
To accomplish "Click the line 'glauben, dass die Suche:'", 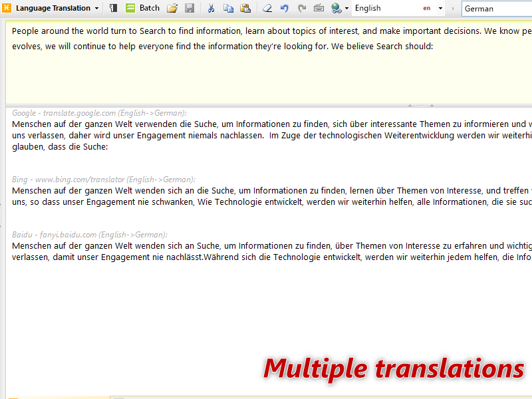I will pyautogui.click(x=60, y=147).
